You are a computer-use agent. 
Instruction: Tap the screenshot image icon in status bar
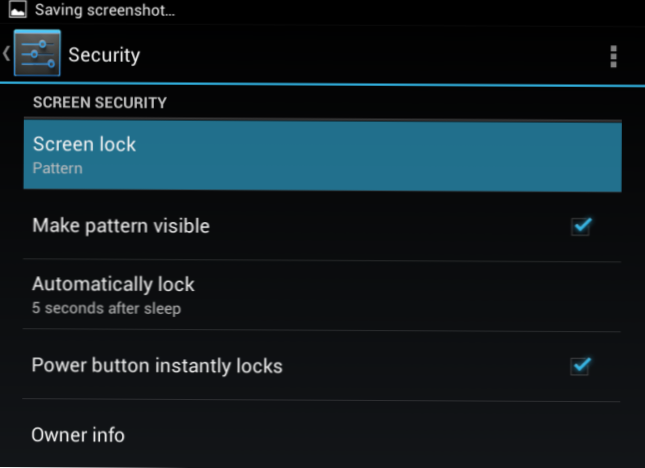(x=17, y=9)
